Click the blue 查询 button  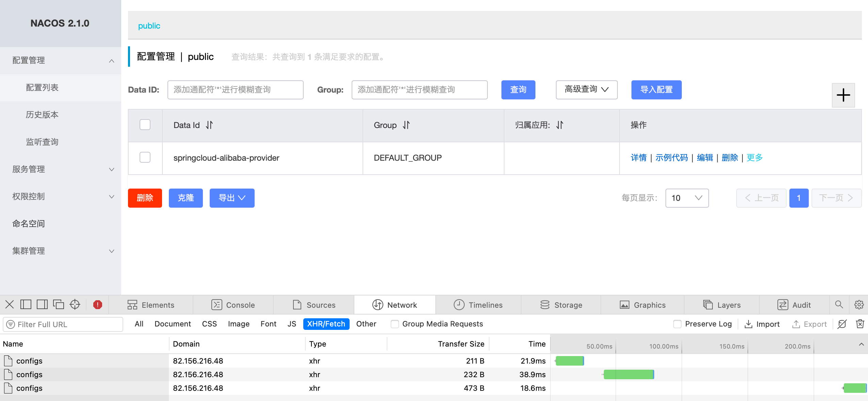pos(518,90)
